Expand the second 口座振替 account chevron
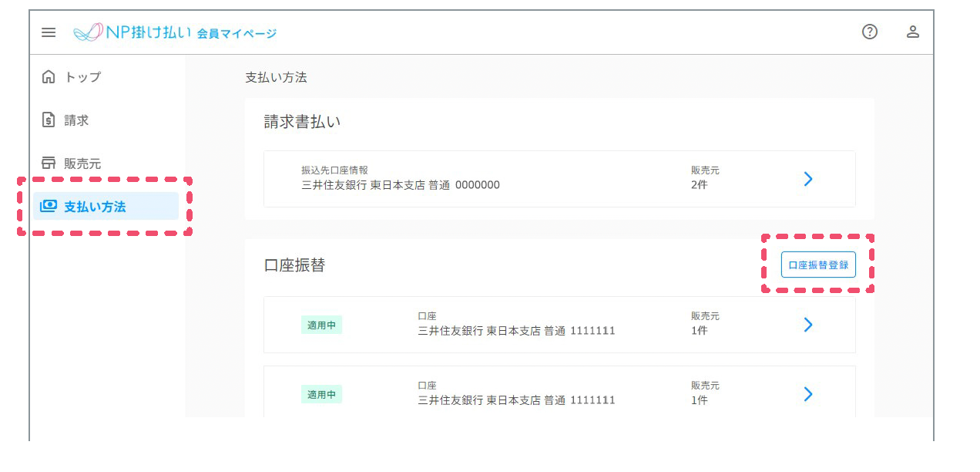This screenshot has height=472, width=980. 807,394
